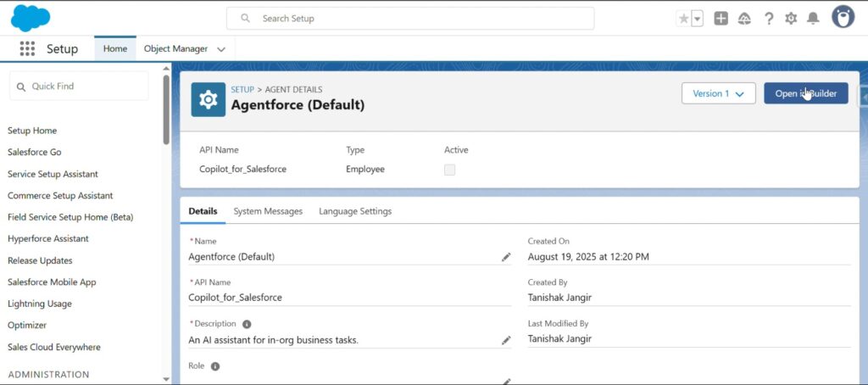Click the Agentforce (Default) Name value
This screenshot has height=385, width=868.
tap(231, 257)
